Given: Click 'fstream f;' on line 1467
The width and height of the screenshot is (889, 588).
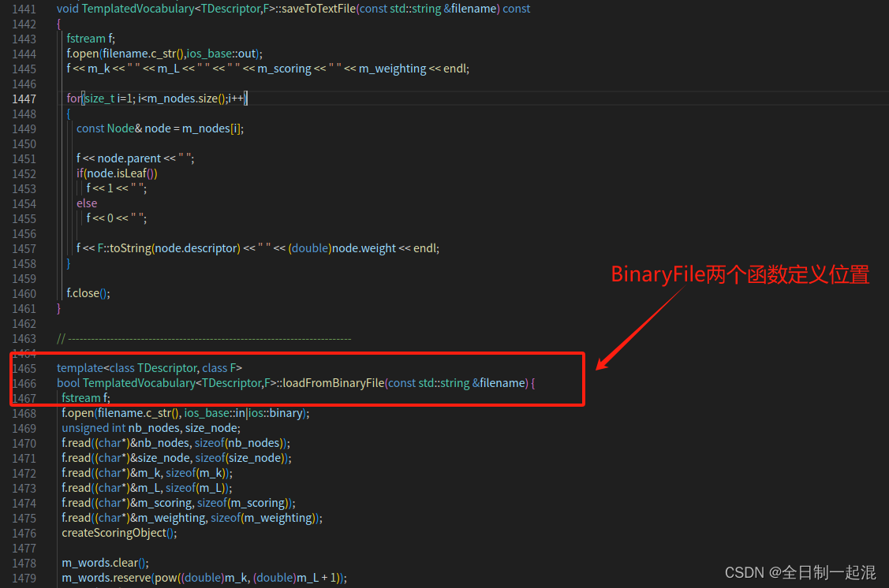Looking at the screenshot, I should [86, 398].
